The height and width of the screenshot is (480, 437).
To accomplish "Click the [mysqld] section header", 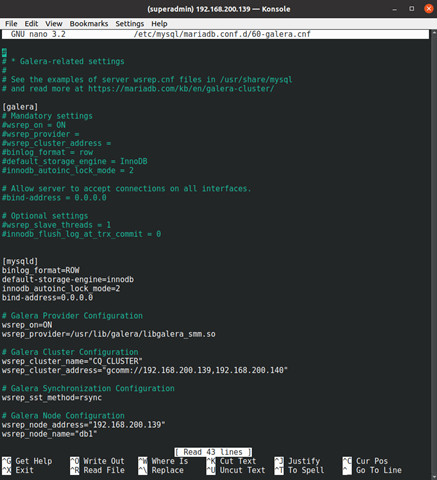I will [x=20, y=261].
